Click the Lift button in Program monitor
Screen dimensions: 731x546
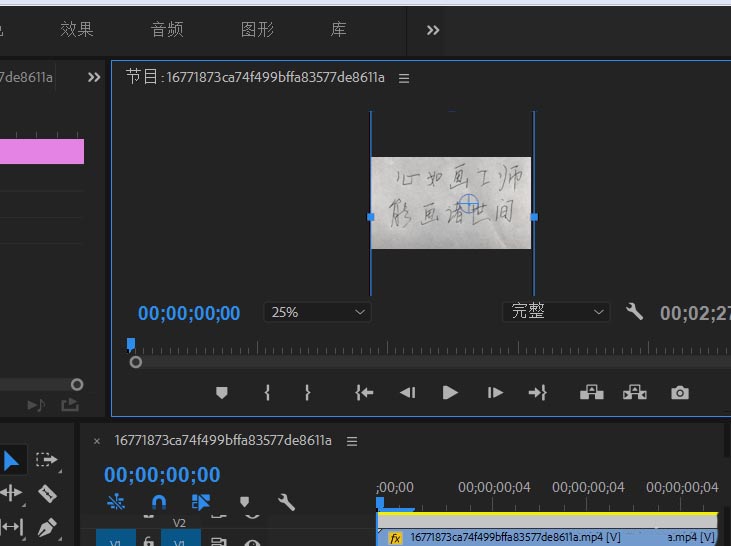point(591,393)
